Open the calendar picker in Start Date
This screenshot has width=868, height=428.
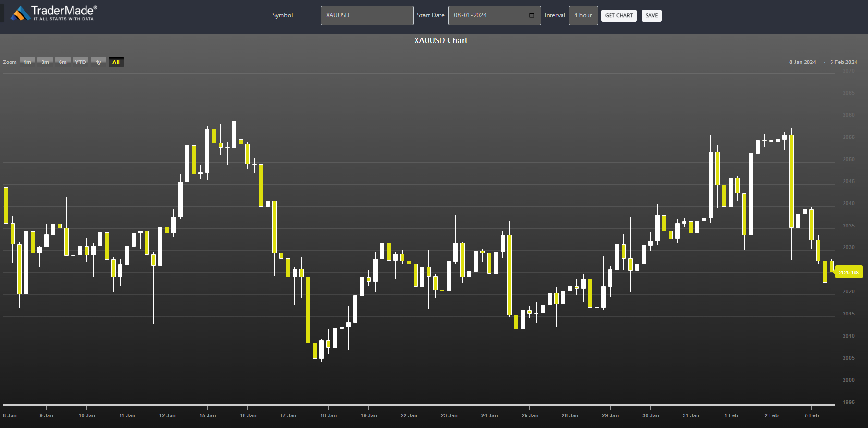click(x=531, y=15)
